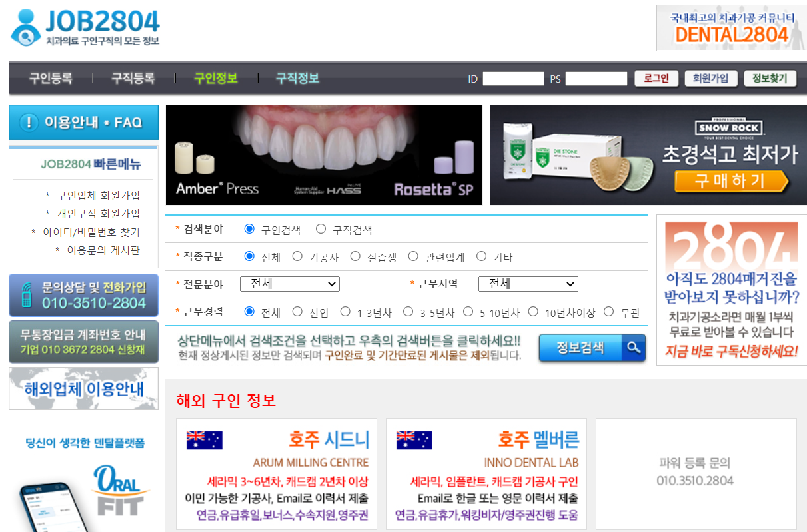807x532 pixels.
Task: Click the 정보찾기 button
Action: 770,78
